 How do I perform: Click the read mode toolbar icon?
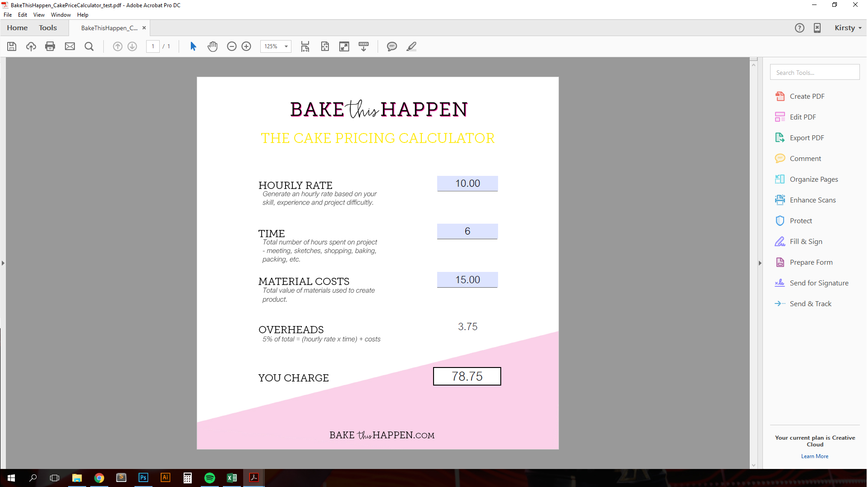pyautogui.click(x=364, y=46)
